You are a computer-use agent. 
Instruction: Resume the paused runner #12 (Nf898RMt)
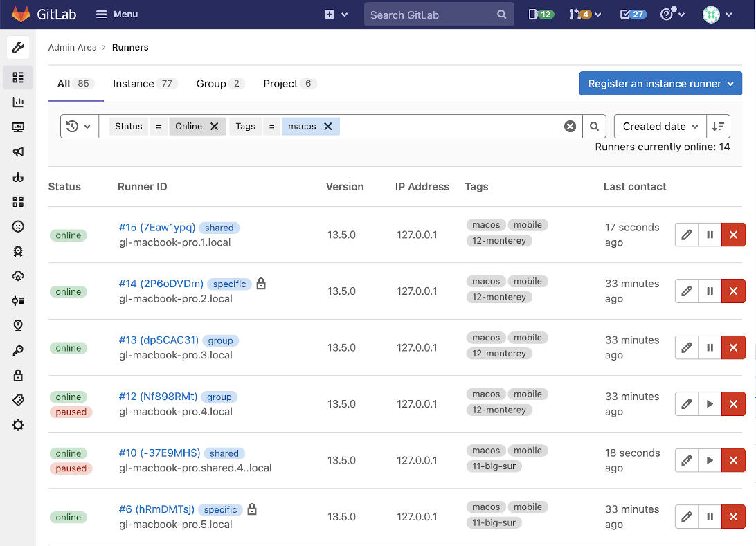[x=710, y=403]
